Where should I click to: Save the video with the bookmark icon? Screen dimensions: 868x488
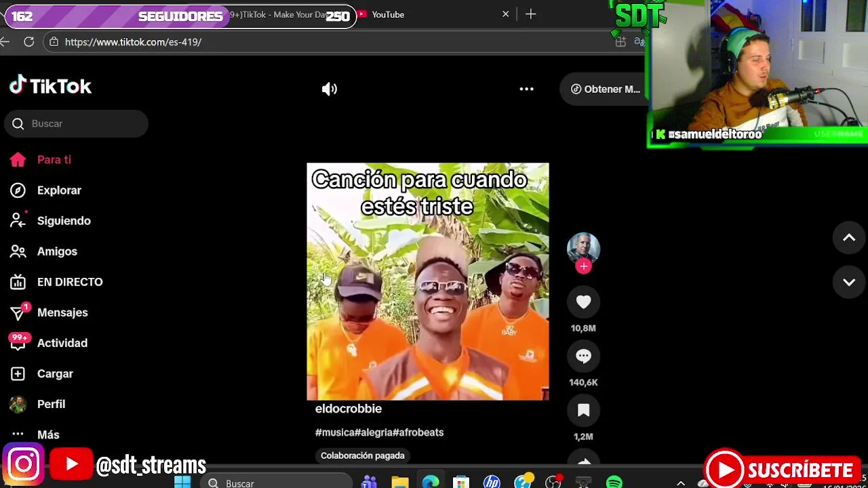click(x=583, y=410)
